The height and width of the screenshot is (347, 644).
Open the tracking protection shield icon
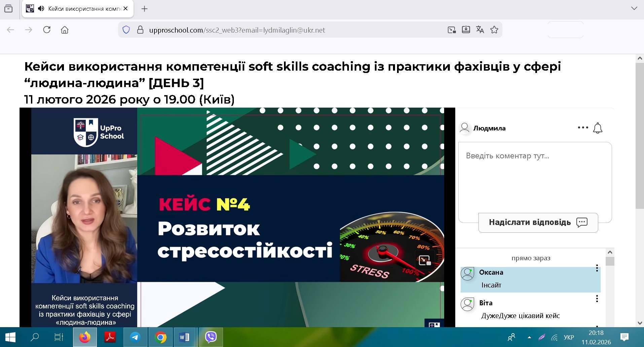(126, 30)
